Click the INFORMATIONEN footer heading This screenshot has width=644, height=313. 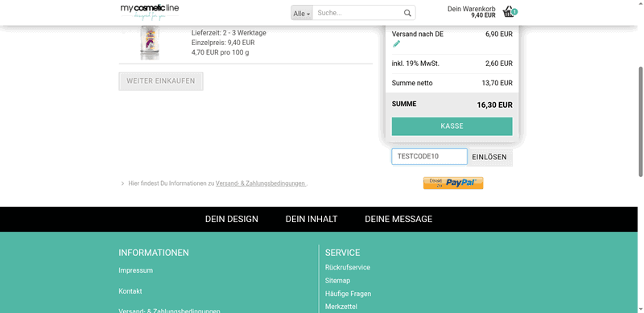pos(154,253)
